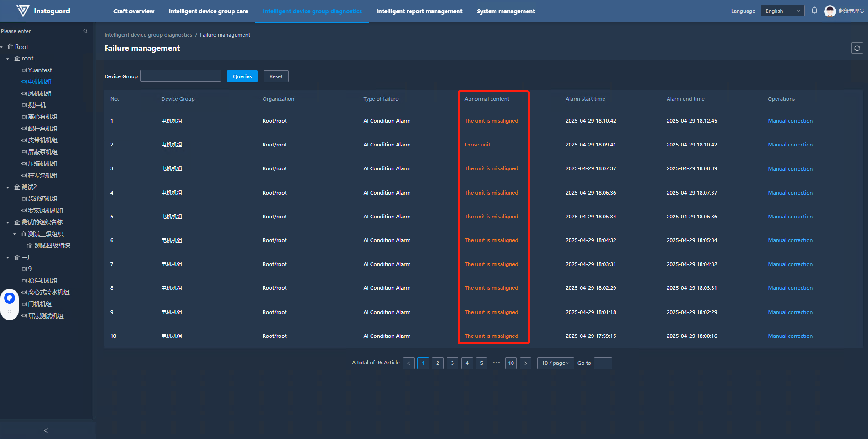This screenshot has height=439, width=868.
Task: Click the user avatar icon
Action: tap(830, 11)
